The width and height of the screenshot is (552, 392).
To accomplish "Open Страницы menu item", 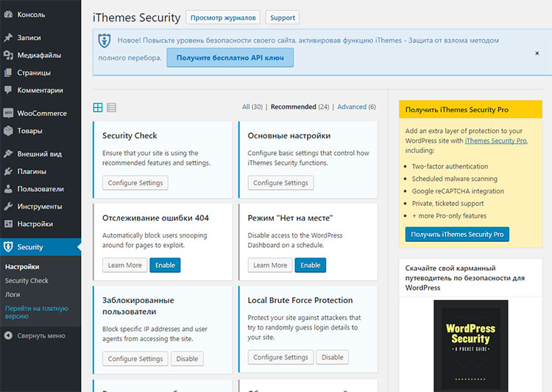I will tap(40, 73).
